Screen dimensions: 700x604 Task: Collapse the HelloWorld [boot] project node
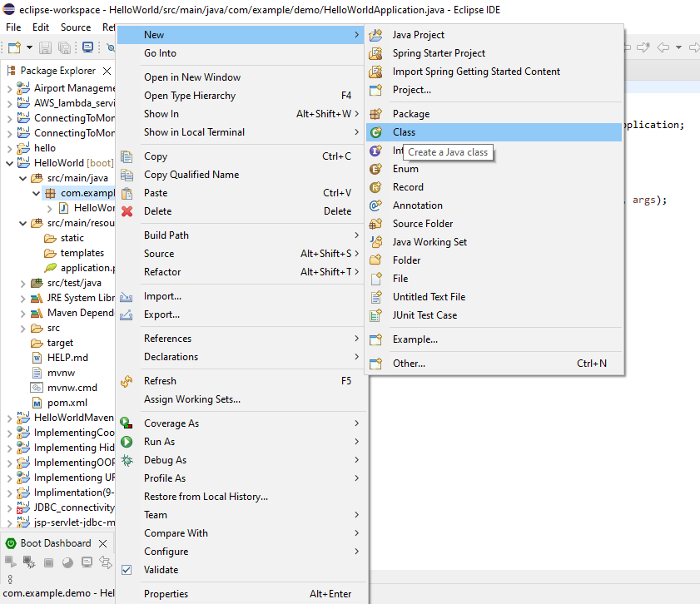coord(9,163)
